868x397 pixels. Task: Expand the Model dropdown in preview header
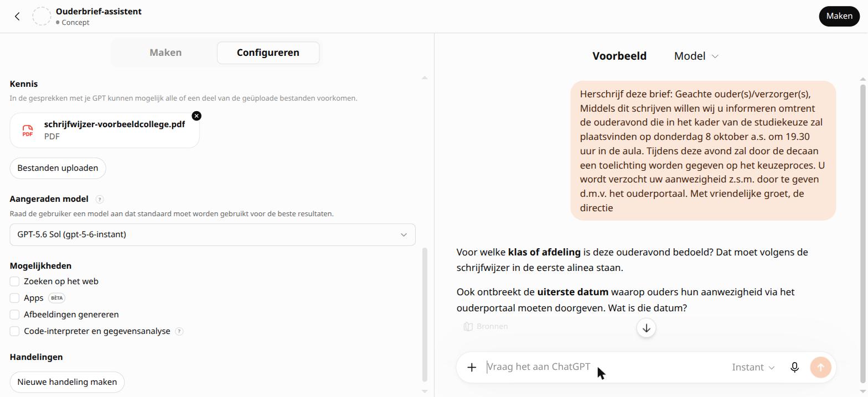coord(696,56)
